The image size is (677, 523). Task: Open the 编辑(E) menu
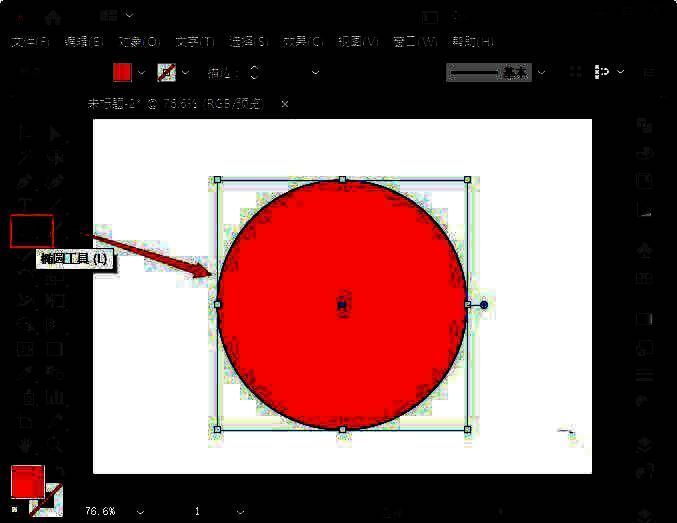pyautogui.click(x=83, y=42)
